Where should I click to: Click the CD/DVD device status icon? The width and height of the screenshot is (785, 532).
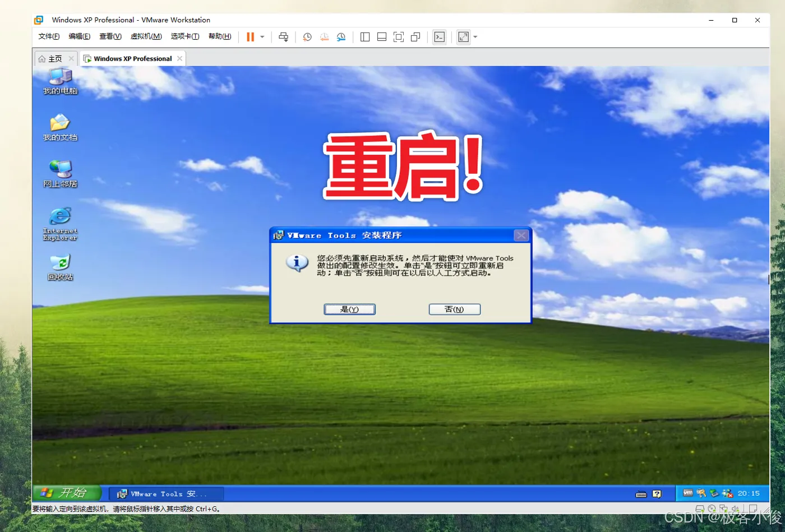[x=712, y=509]
